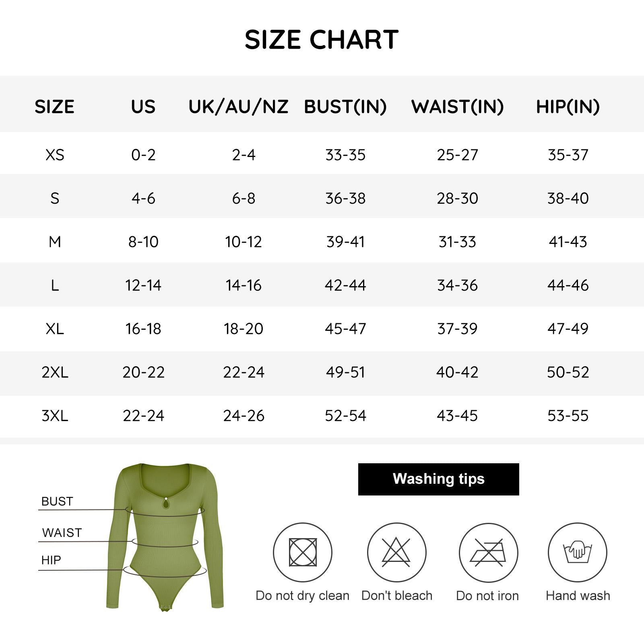Select the XS size row label

55,155
